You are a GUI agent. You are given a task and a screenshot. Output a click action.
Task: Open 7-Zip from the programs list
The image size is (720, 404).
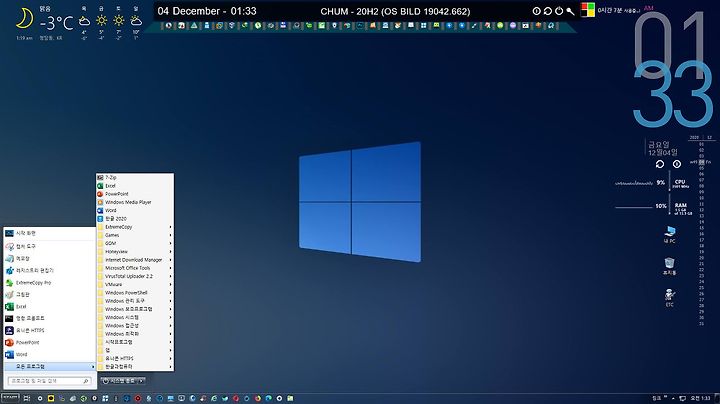(x=135, y=177)
